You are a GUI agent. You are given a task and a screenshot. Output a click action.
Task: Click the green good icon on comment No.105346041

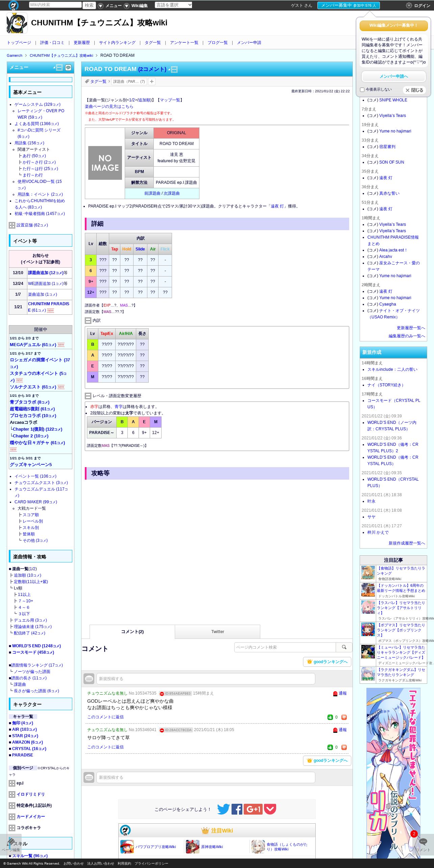coord(330,748)
